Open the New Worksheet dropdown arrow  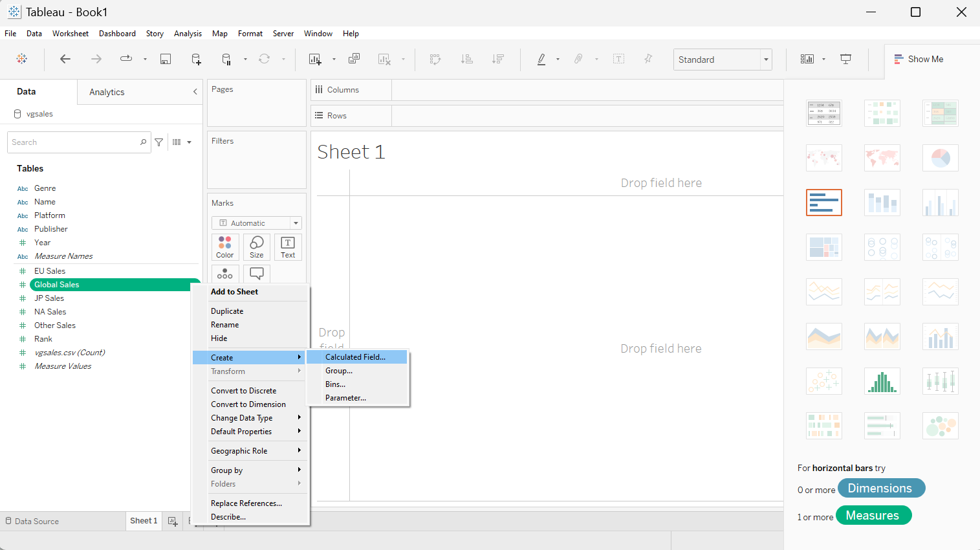[334, 59]
